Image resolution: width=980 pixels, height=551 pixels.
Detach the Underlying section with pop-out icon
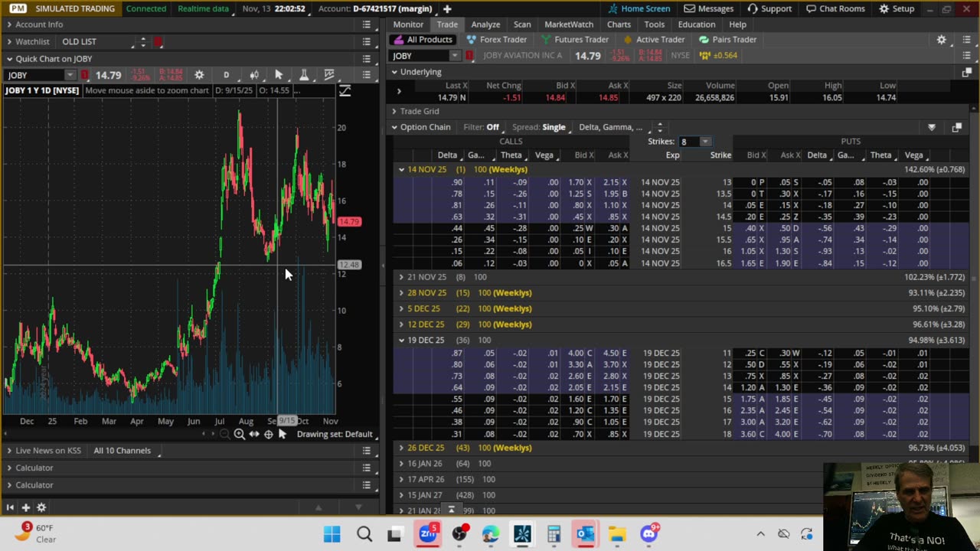coord(966,72)
